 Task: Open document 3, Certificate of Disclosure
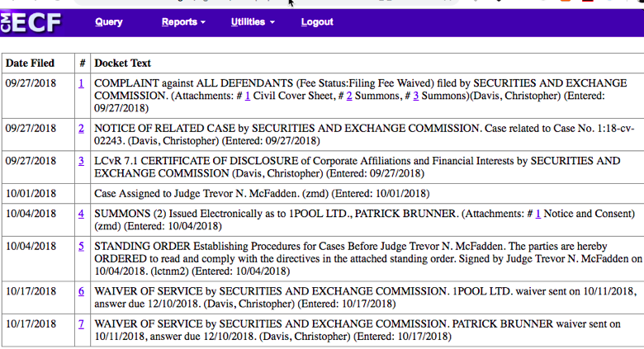81,161
